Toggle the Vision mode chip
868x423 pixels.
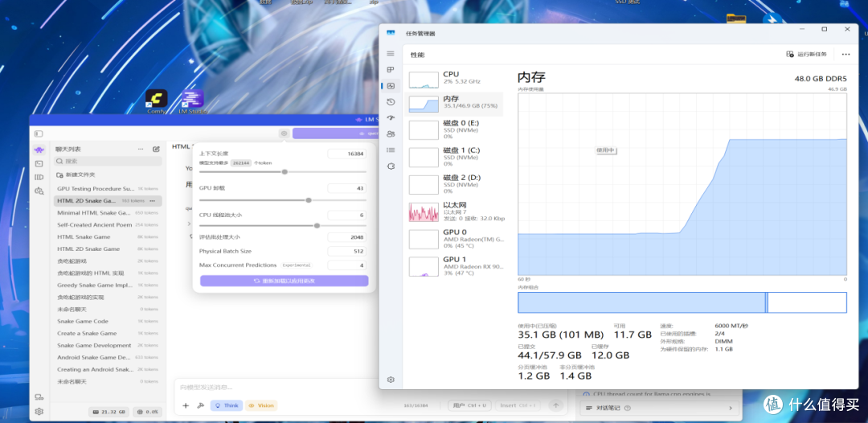[261, 406]
